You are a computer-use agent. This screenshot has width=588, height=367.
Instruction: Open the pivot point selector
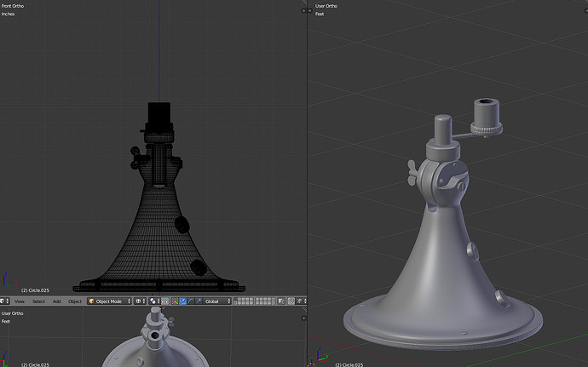154,301
